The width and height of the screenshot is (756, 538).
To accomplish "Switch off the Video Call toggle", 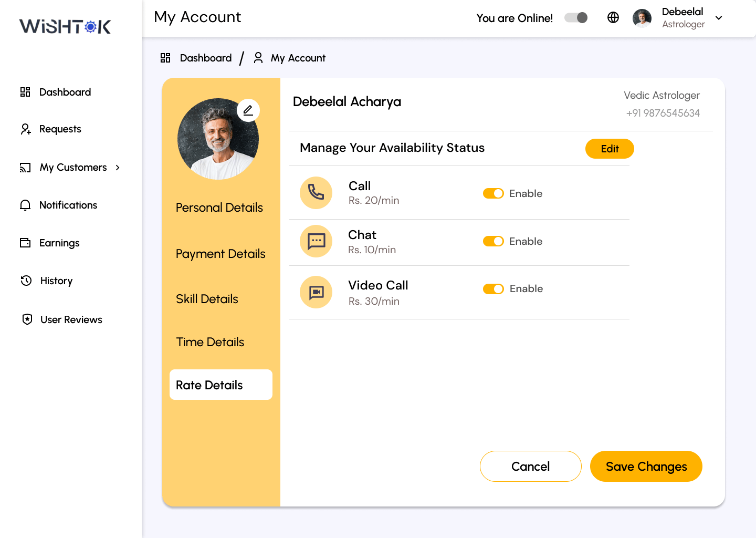I will [493, 289].
